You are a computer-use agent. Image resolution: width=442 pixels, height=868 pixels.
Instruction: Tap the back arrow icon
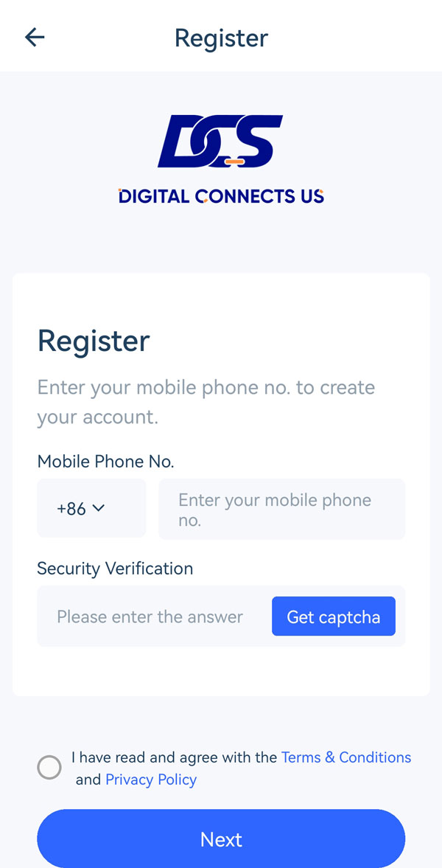pyautogui.click(x=35, y=38)
